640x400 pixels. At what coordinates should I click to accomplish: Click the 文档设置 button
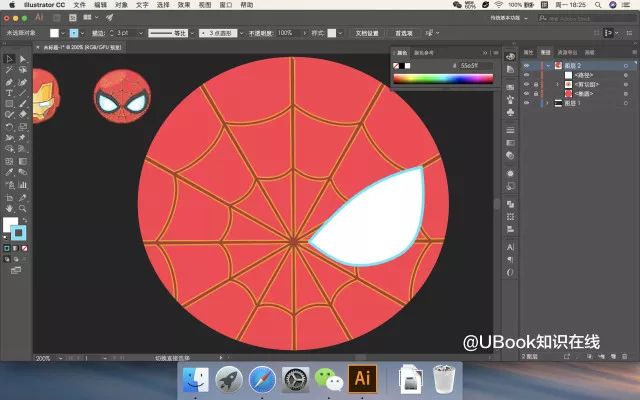(x=367, y=33)
